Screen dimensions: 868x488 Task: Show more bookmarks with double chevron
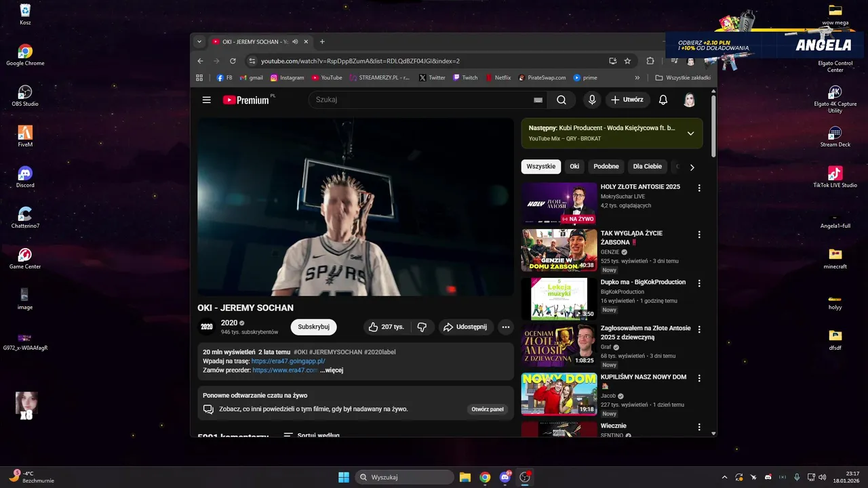637,78
